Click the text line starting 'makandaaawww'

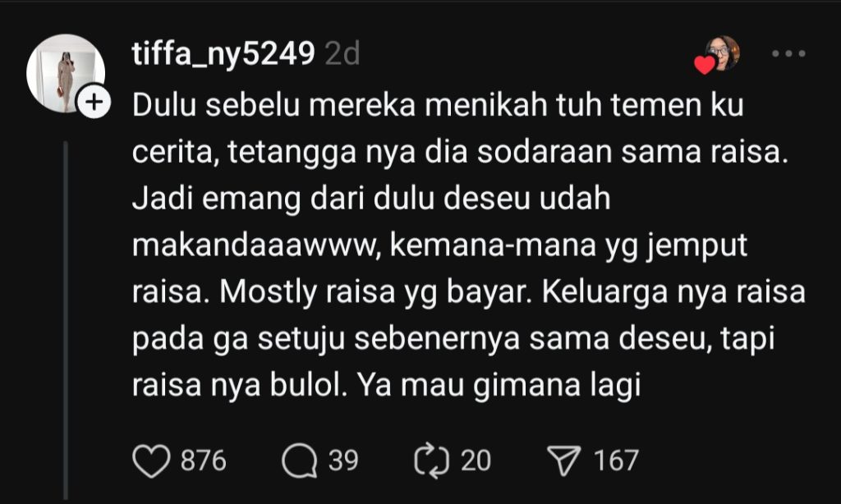pyautogui.click(x=439, y=246)
